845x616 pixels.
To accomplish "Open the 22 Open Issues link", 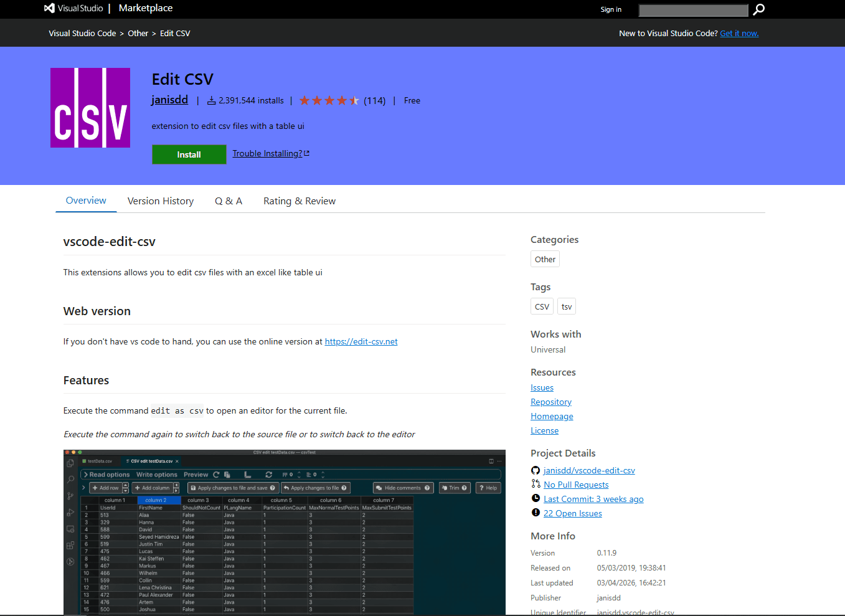I will [573, 513].
